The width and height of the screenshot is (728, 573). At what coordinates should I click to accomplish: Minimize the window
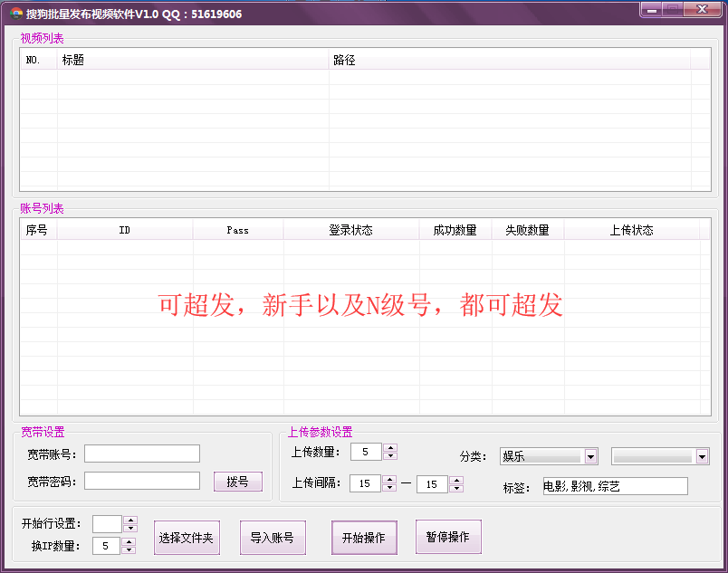point(652,9)
